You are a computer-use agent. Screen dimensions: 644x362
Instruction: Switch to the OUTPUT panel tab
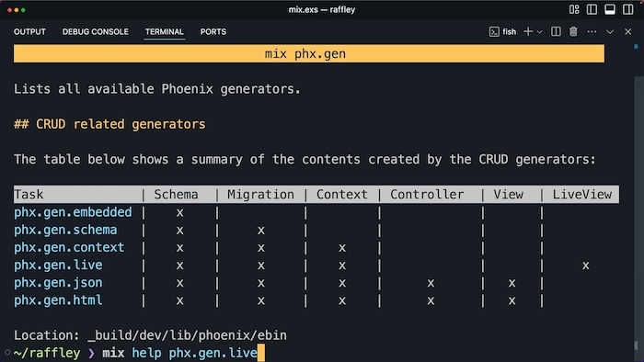[x=29, y=31]
